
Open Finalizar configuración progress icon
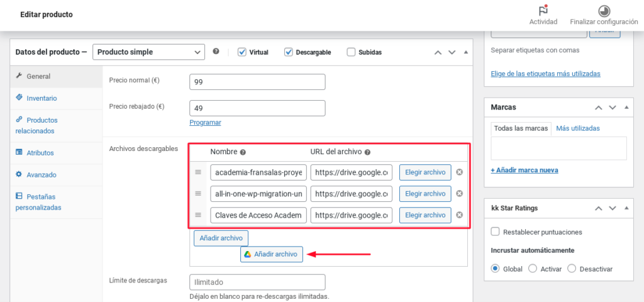click(x=604, y=10)
